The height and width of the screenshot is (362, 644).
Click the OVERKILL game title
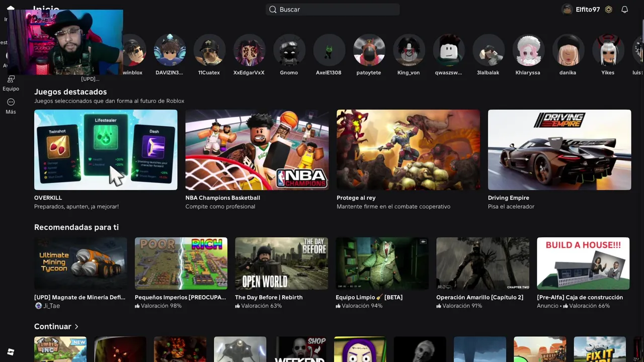[48, 198]
